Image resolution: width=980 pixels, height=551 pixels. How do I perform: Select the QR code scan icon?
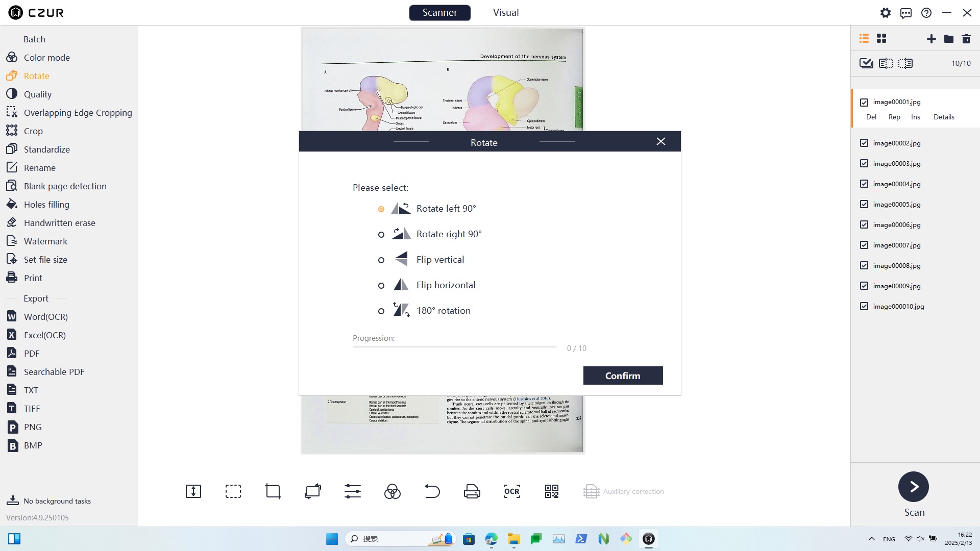552,490
